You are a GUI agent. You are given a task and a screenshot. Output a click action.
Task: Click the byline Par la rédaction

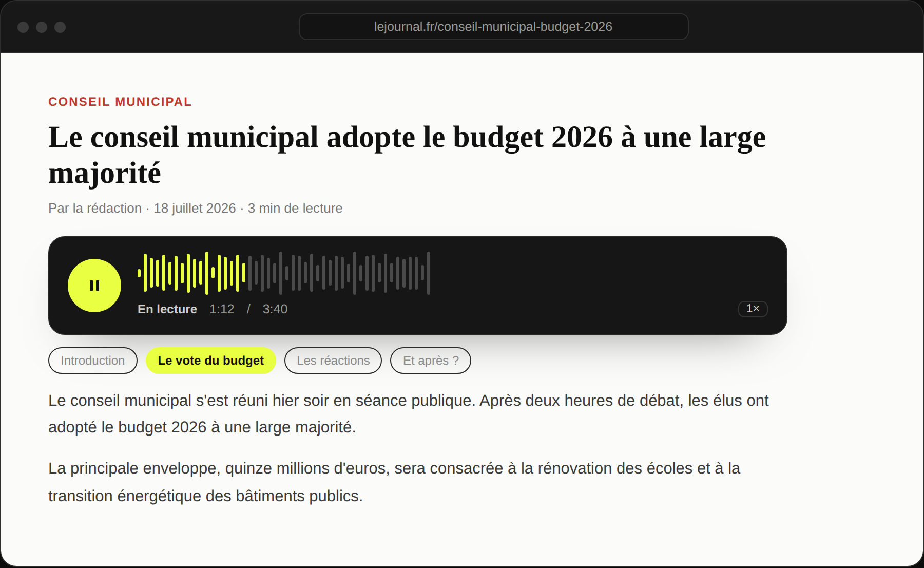tap(95, 208)
